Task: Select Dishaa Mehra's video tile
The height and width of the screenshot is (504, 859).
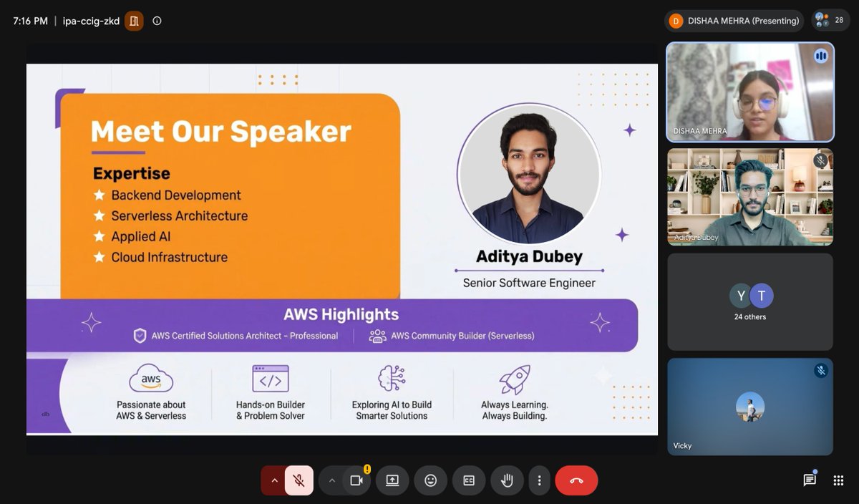Action: 750,92
